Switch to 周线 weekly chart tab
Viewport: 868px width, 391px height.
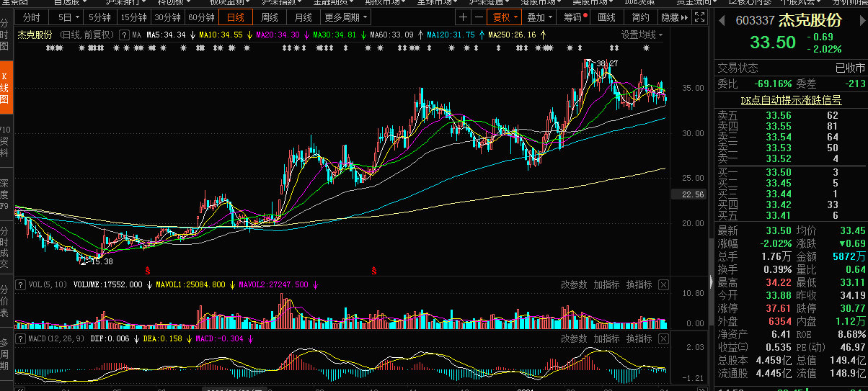(x=270, y=17)
